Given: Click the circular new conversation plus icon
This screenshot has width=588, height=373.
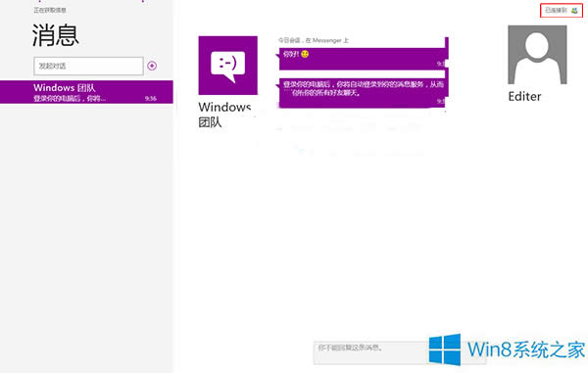Looking at the screenshot, I should 152,66.
